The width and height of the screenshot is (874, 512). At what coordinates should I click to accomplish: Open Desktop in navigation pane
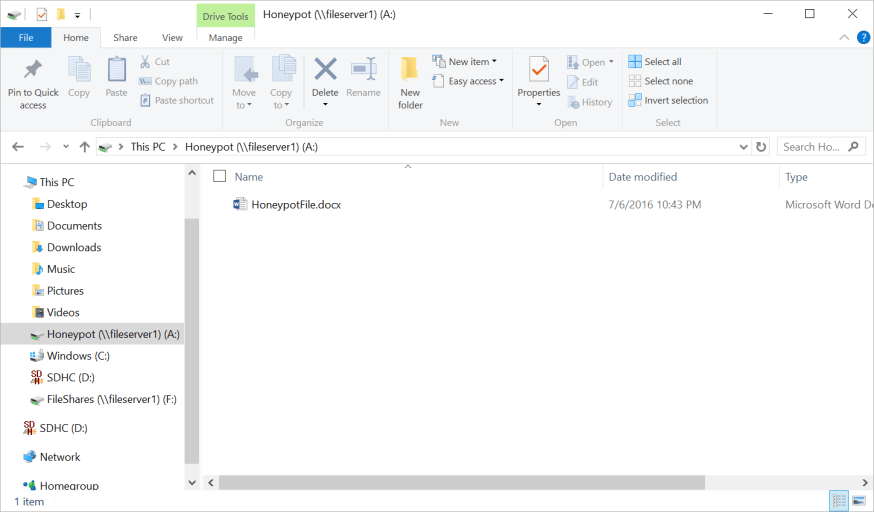click(x=67, y=204)
